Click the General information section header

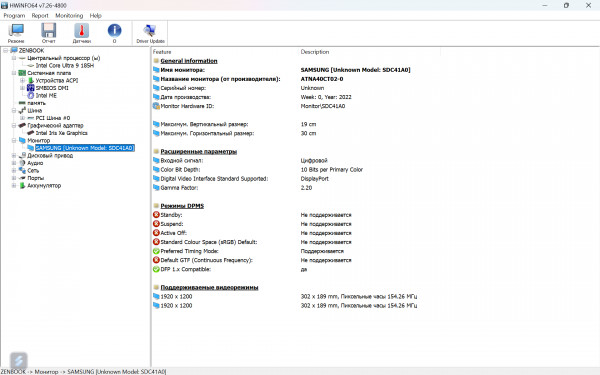(189, 61)
